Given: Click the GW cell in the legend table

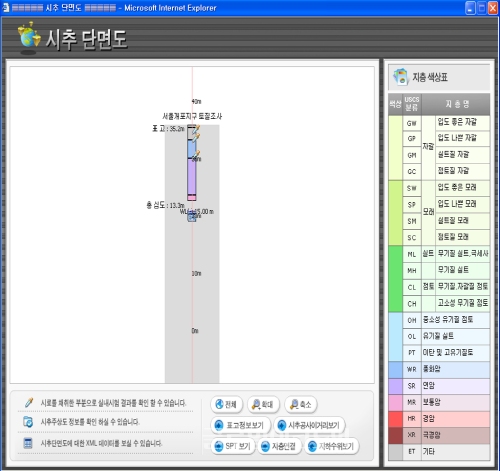Looking at the screenshot, I should (x=412, y=123).
